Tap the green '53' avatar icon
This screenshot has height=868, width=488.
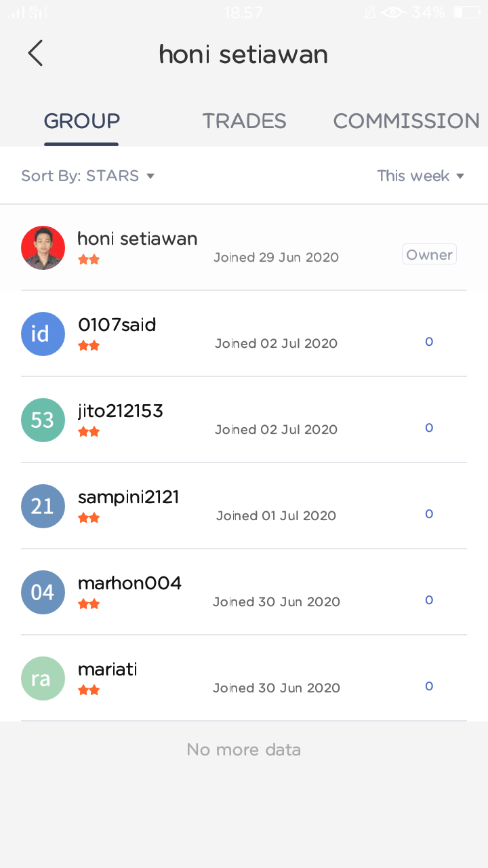coord(43,420)
